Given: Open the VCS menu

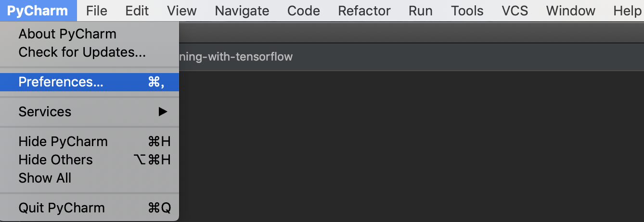Looking at the screenshot, I should click(515, 11).
